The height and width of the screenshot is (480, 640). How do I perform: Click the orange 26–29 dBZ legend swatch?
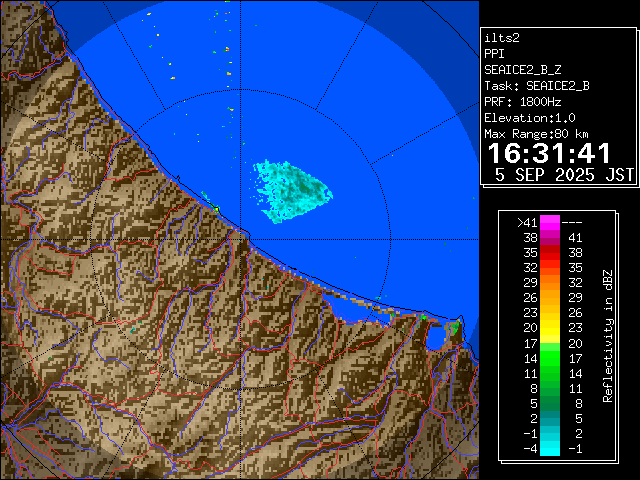click(x=550, y=298)
